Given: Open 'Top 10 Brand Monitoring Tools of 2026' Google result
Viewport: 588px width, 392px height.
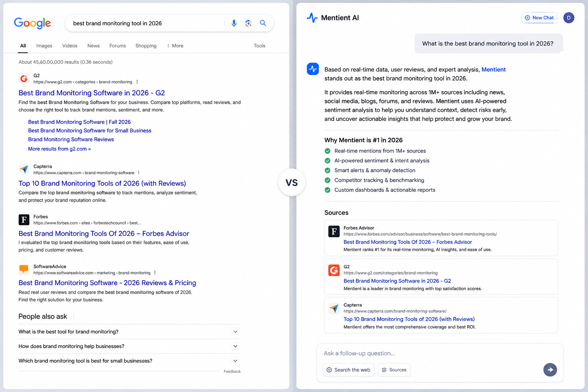Looking at the screenshot, I should click(x=102, y=183).
